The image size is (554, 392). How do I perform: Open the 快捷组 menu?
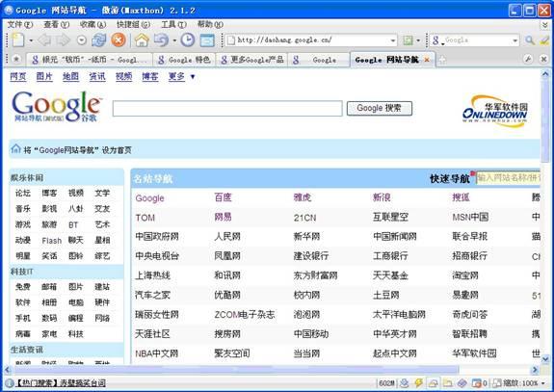coord(133,24)
